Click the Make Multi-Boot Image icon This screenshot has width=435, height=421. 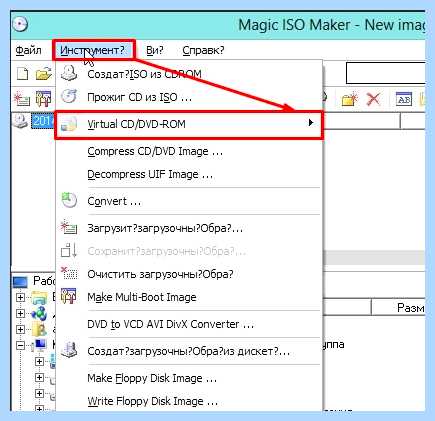click(x=69, y=296)
